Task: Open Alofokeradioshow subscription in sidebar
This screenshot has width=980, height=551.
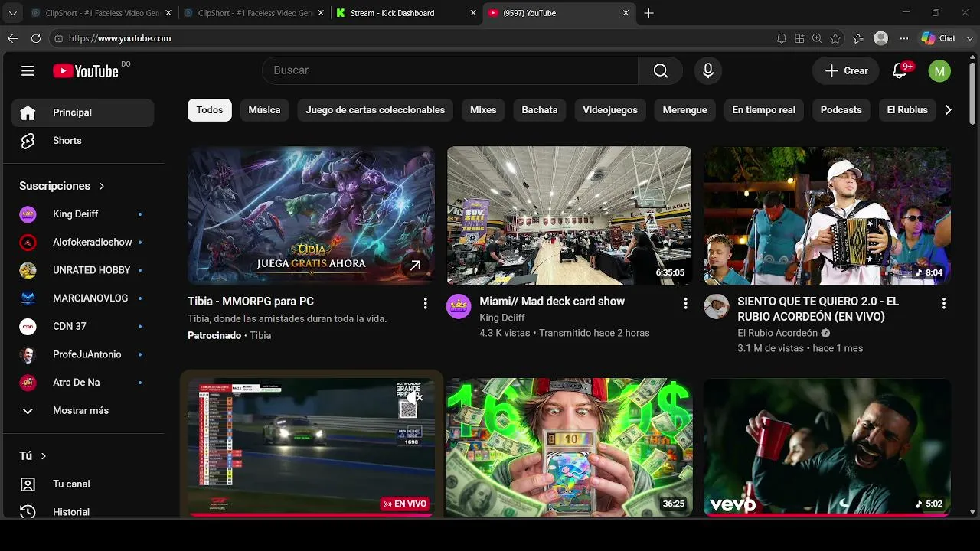Action: pos(83,243)
